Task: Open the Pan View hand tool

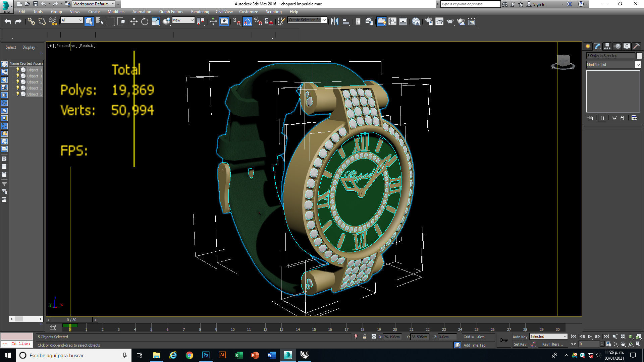Action: (623, 344)
